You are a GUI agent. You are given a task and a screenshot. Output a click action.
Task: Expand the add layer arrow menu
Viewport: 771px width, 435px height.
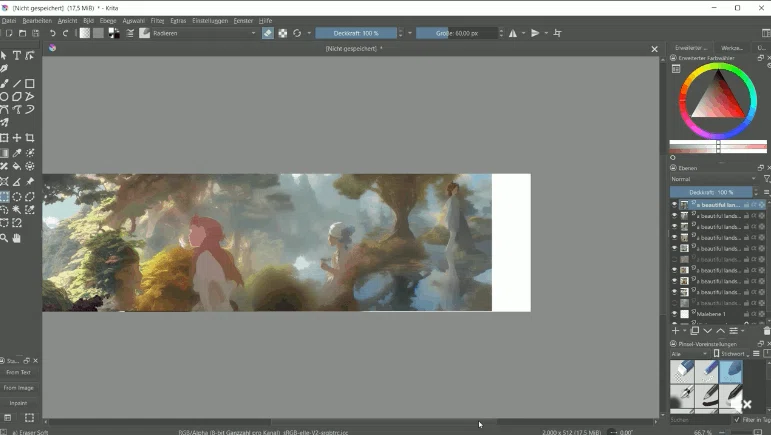pos(684,331)
